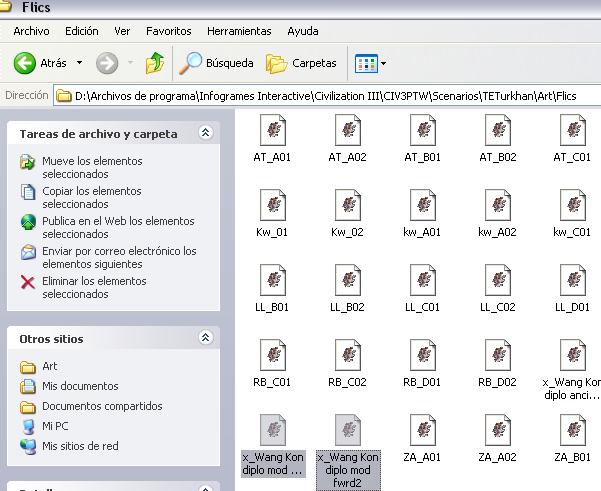Open the Archivo menu
The width and height of the screenshot is (601, 491).
[31, 31]
